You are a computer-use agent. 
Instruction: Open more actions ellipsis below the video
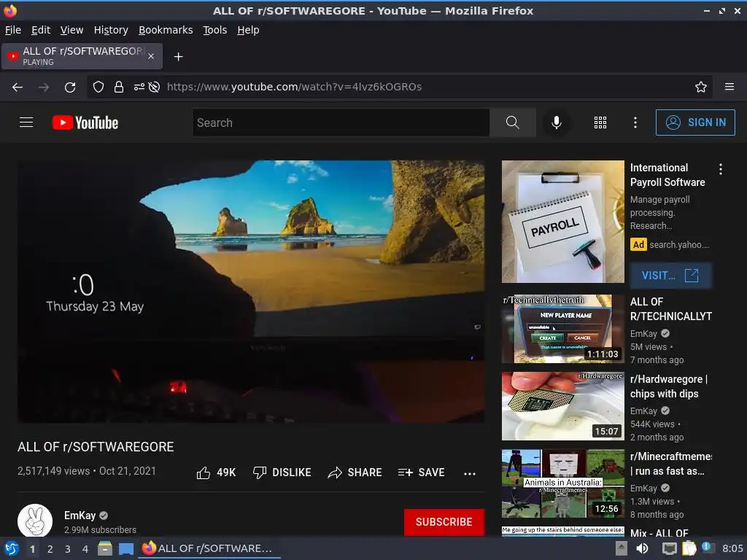470,473
